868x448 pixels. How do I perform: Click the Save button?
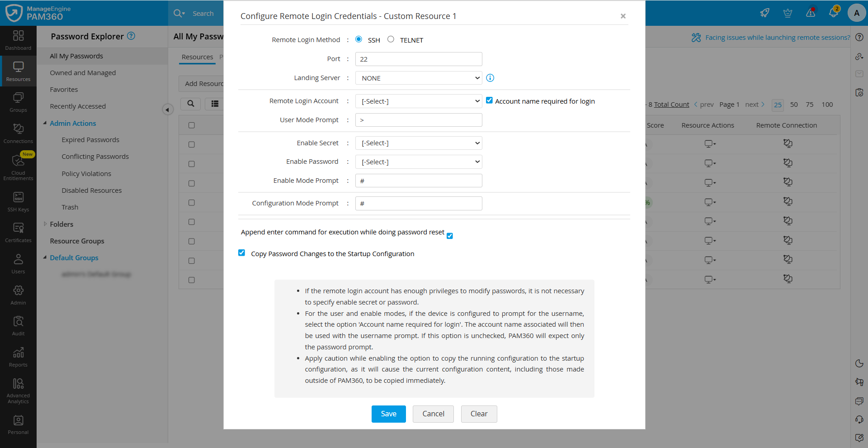[388, 414]
